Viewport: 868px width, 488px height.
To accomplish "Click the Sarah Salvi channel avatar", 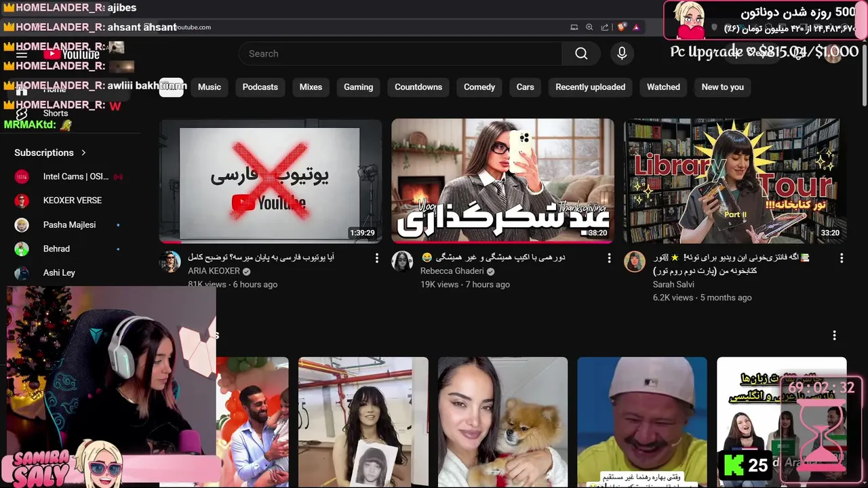I will [635, 262].
